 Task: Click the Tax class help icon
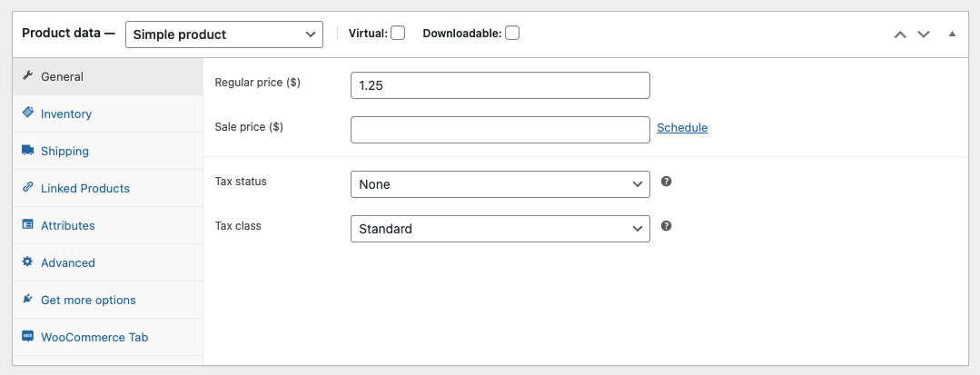667,226
